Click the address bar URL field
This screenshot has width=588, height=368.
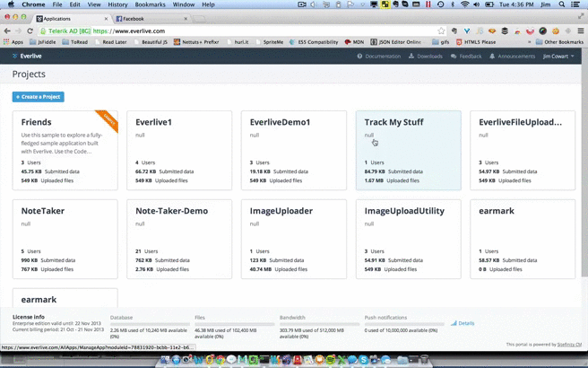click(x=243, y=31)
